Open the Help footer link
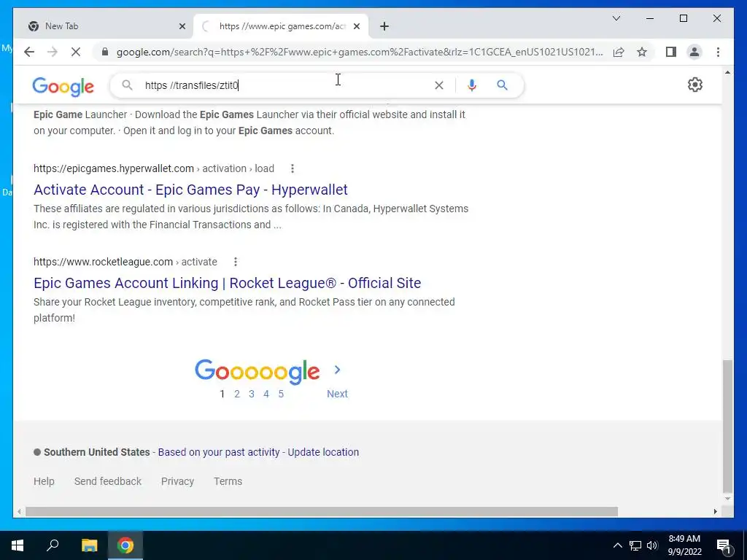Screen dimensions: 747x560 pyautogui.click(x=44, y=481)
